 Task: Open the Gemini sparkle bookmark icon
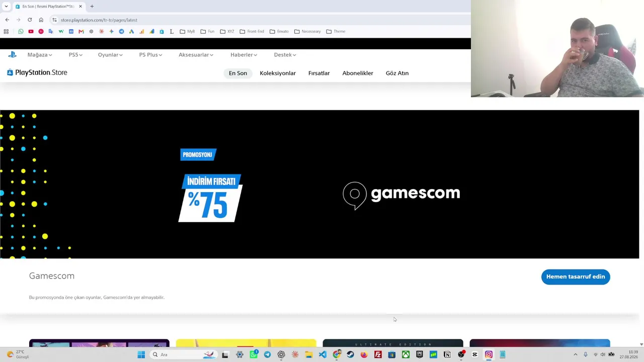click(111, 31)
